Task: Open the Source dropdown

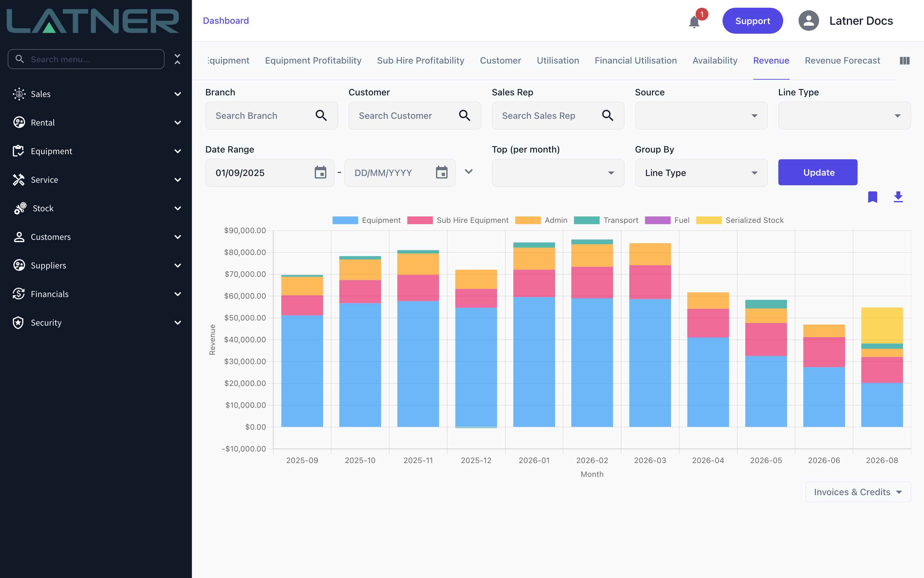Action: (701, 116)
